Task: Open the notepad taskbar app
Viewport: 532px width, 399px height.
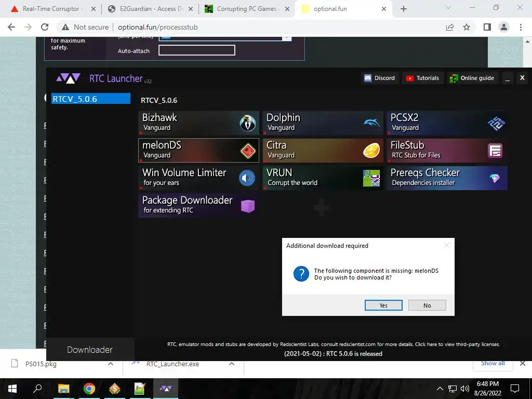Action: point(140,389)
